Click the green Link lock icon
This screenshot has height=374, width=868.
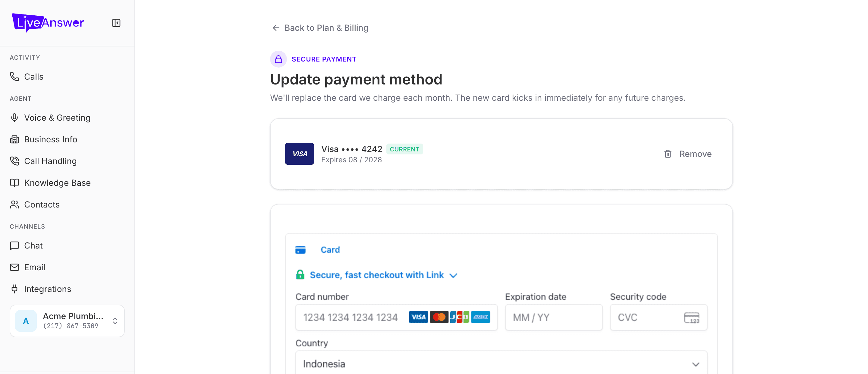[x=300, y=275]
